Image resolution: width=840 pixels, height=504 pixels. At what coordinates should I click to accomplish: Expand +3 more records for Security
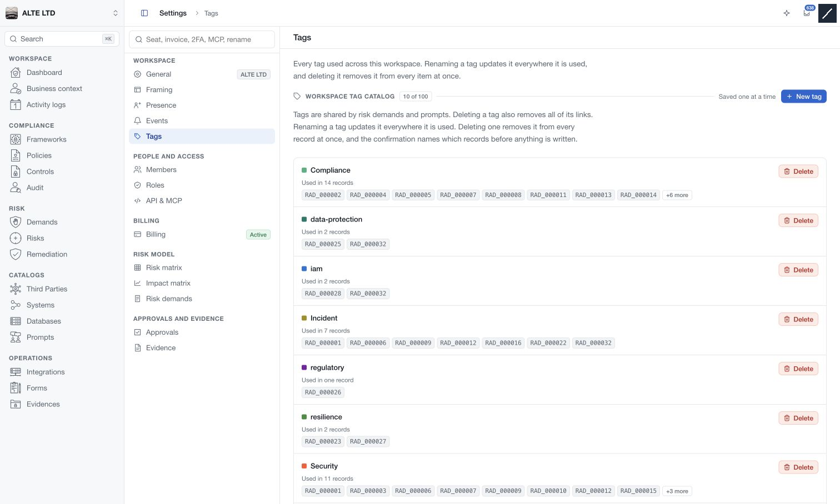677,491
